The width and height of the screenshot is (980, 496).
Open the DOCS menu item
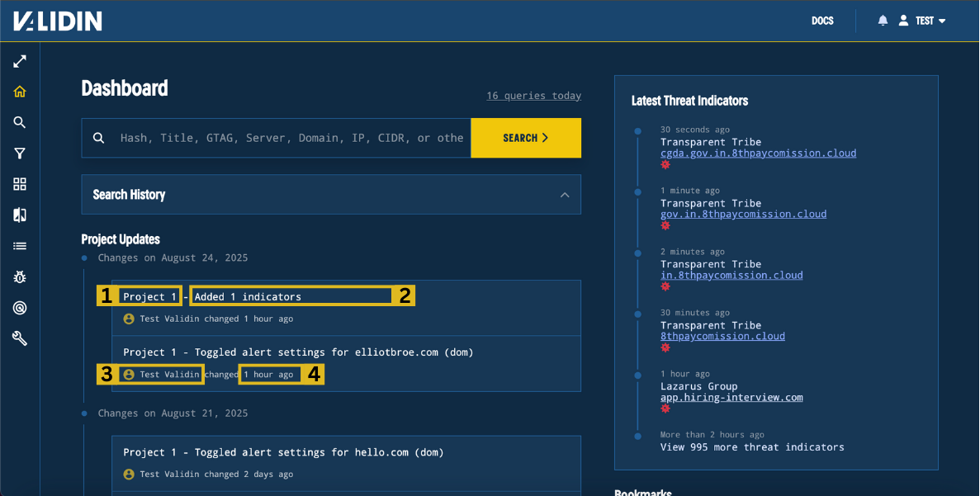pyautogui.click(x=822, y=21)
